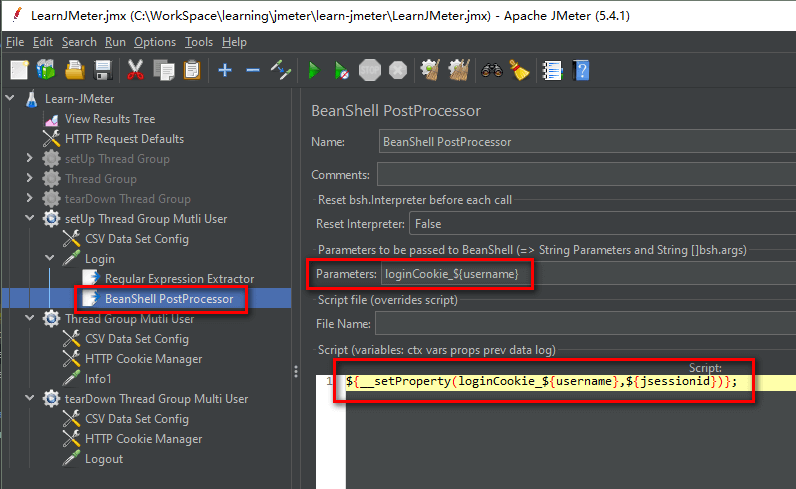Image resolution: width=796 pixels, height=489 pixels.
Task: Expand the disabled Thread Group node
Action: pos(29,178)
